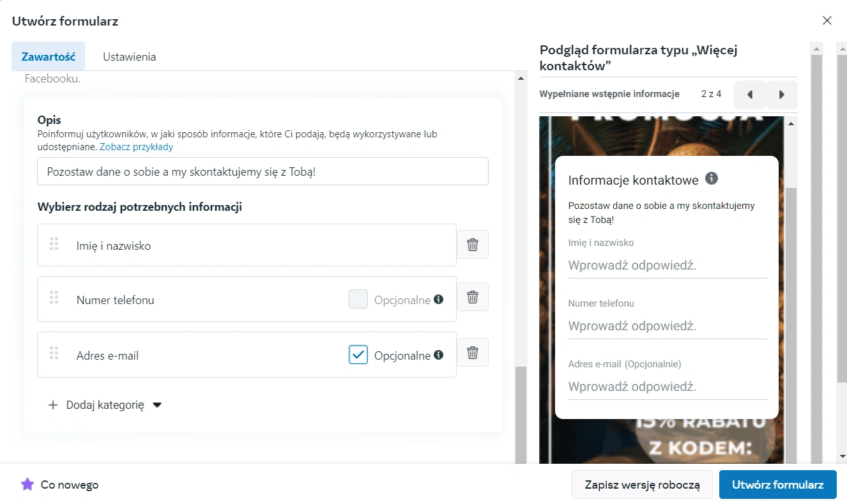Save draft with "Zapisz wersję roboczą"
Screen dimensions: 847x504
click(x=641, y=484)
